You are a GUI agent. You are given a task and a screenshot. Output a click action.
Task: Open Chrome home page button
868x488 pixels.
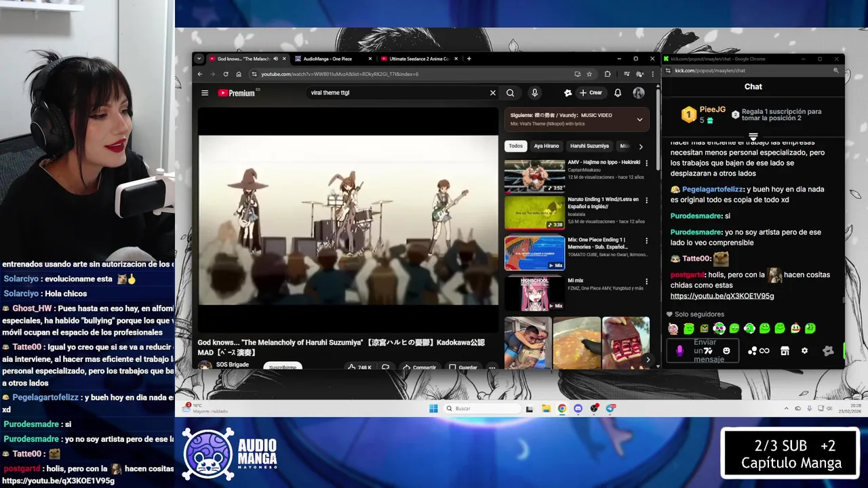(x=239, y=74)
